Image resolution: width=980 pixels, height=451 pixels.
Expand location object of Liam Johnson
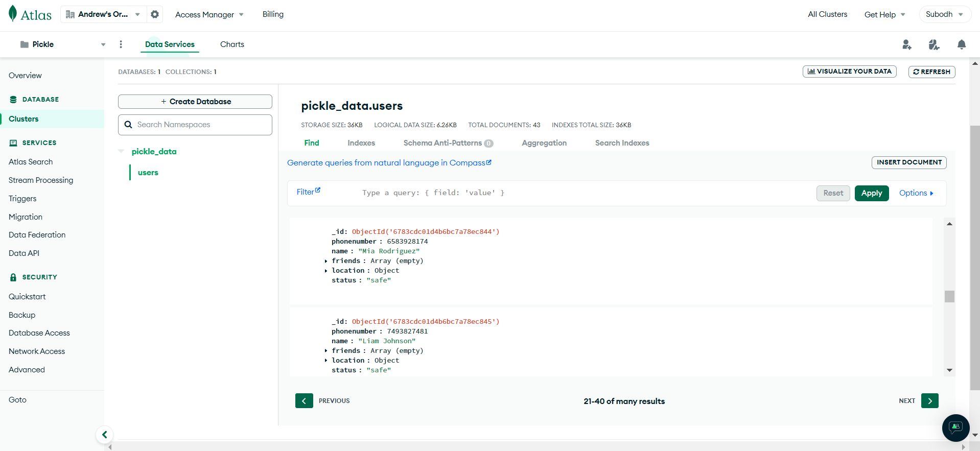point(326,361)
